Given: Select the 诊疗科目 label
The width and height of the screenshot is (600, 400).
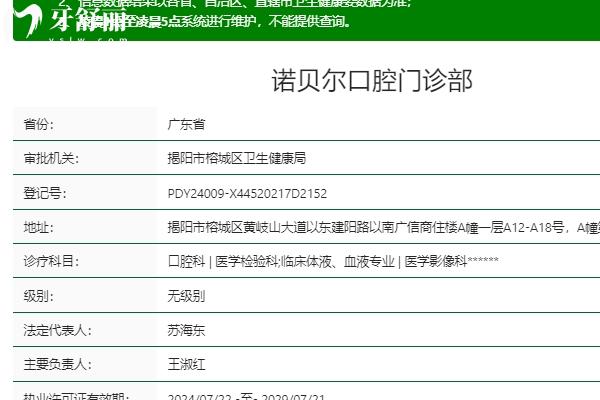Looking at the screenshot, I should [x=51, y=261].
